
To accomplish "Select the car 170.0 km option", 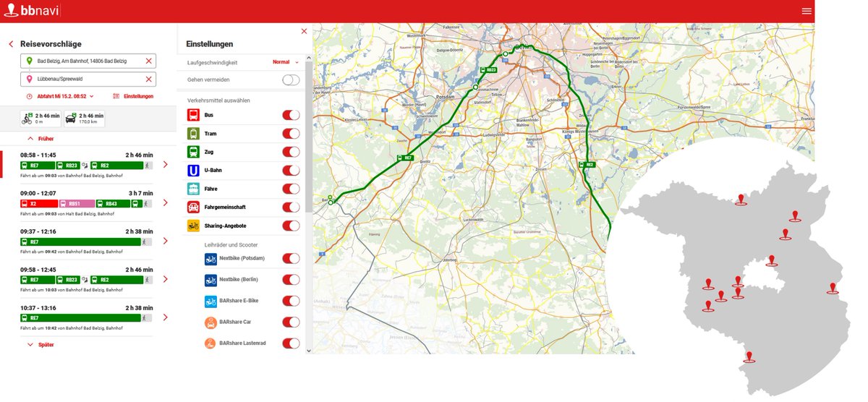I will click(85, 119).
